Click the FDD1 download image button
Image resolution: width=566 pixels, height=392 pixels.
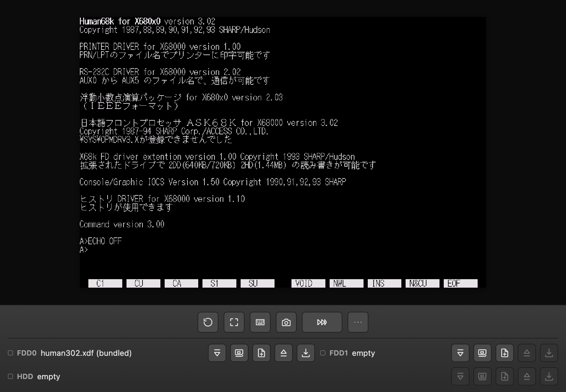point(549,353)
